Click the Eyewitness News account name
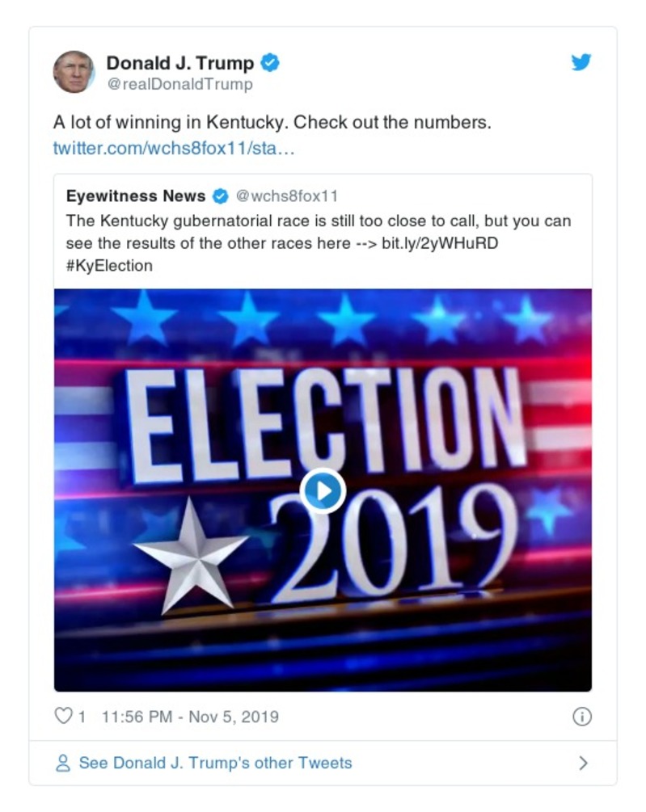The height and width of the screenshot is (812, 646). coord(136,196)
